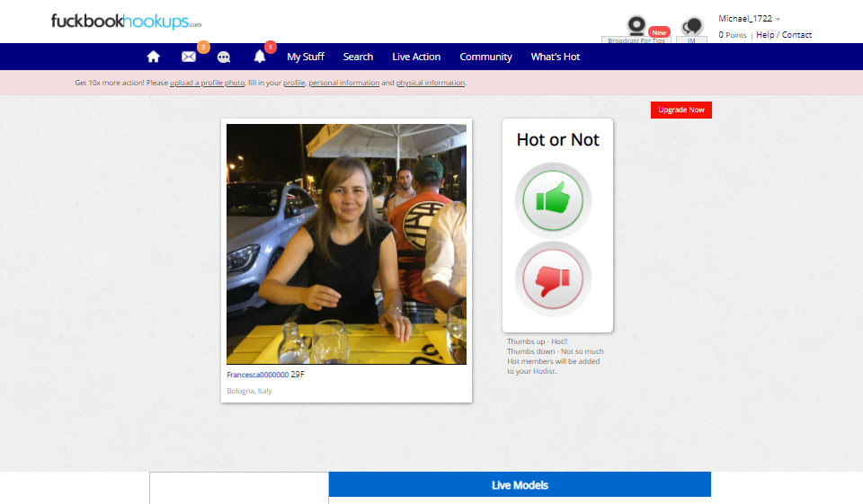Viewport: 863px width, 504px height.
Task: Click the green thumbs up button
Action: pos(553,200)
